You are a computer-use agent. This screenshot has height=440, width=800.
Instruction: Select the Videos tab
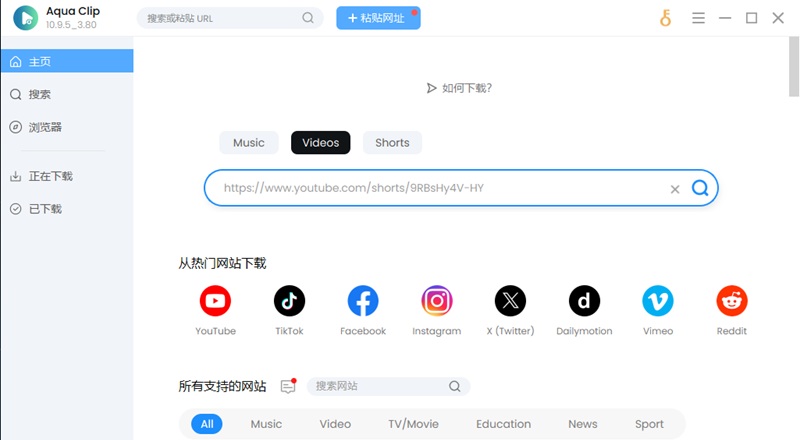[320, 142]
